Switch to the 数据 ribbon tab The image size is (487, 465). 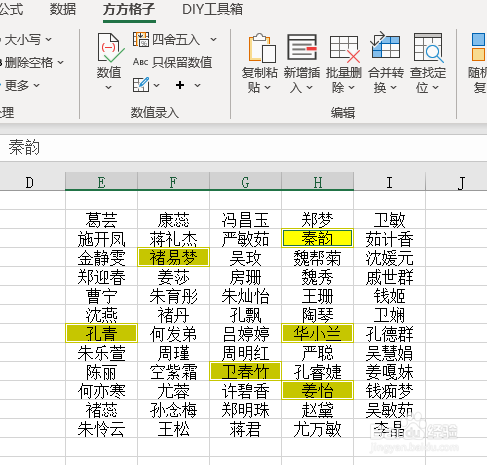click(63, 9)
